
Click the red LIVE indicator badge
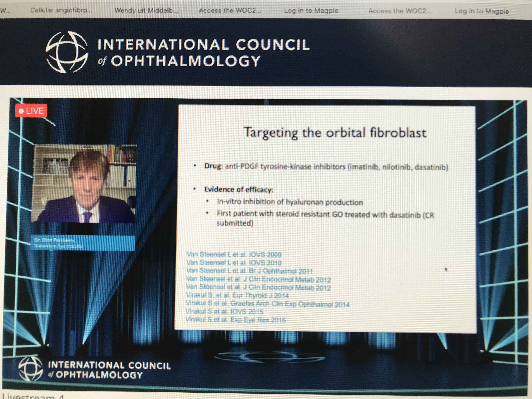31,111
